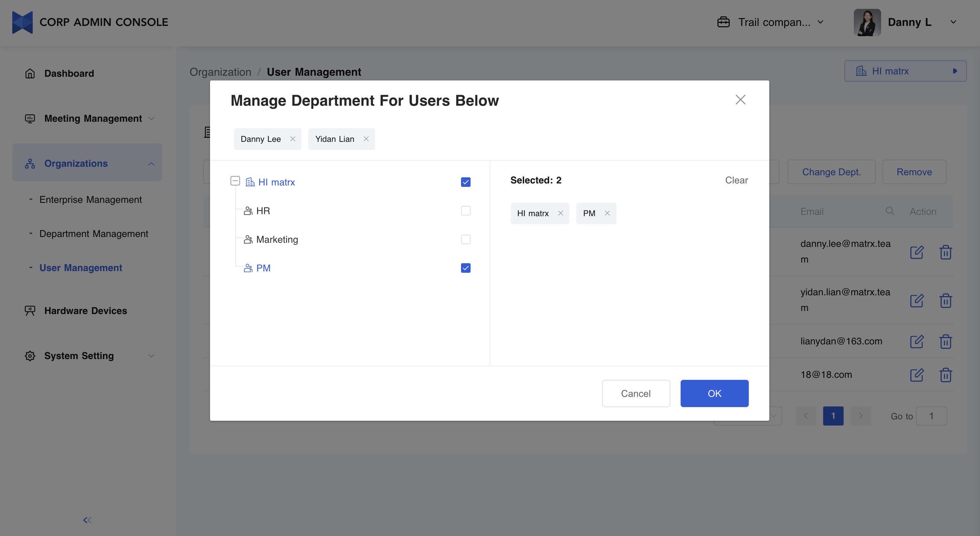Click the Corp Admin Console logo

(23, 23)
